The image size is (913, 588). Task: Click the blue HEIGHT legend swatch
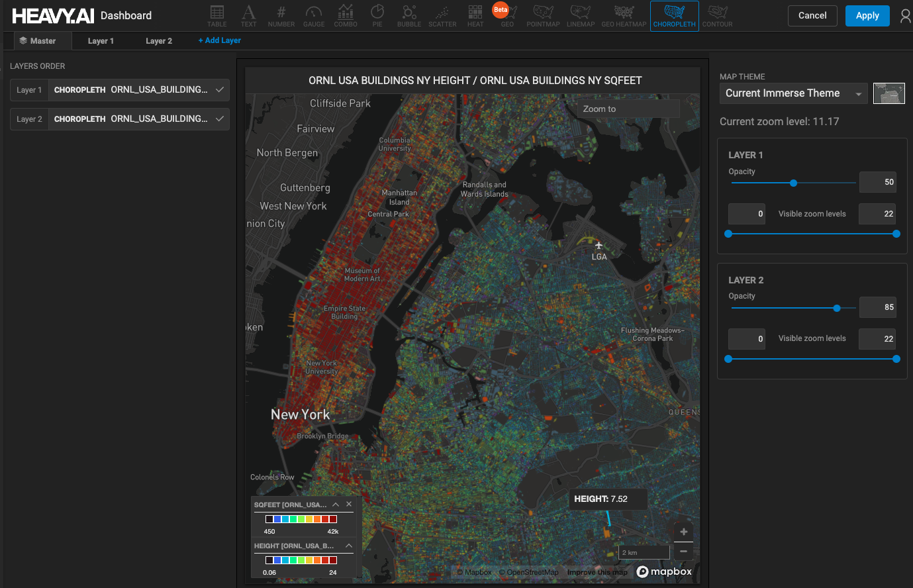coord(277,560)
